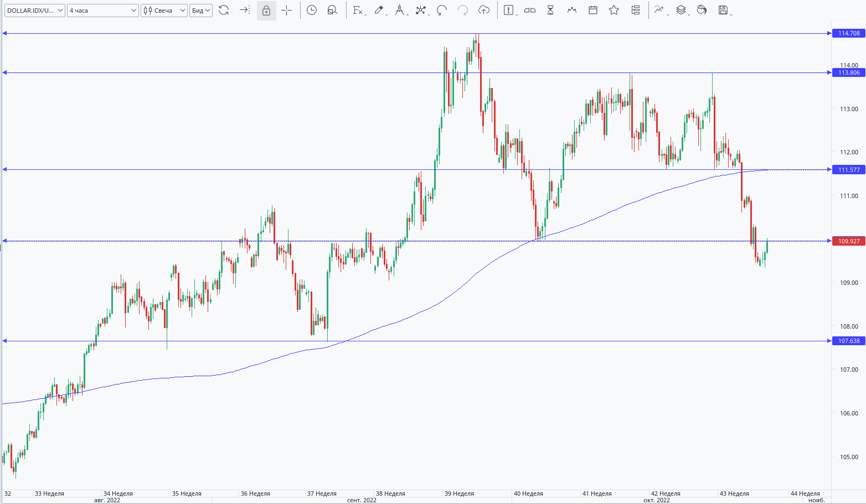The width and height of the screenshot is (866, 504).
Task: Select the 111.577 price level label
Action: [x=848, y=170]
